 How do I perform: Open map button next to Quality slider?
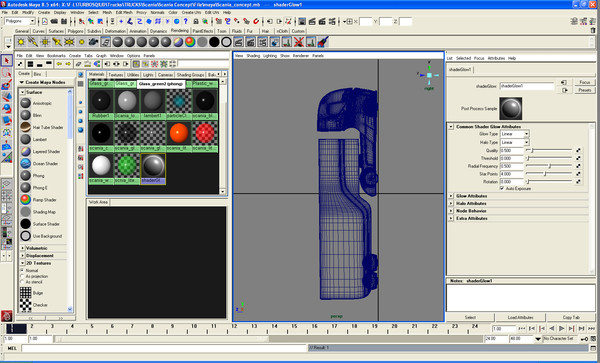579,151
